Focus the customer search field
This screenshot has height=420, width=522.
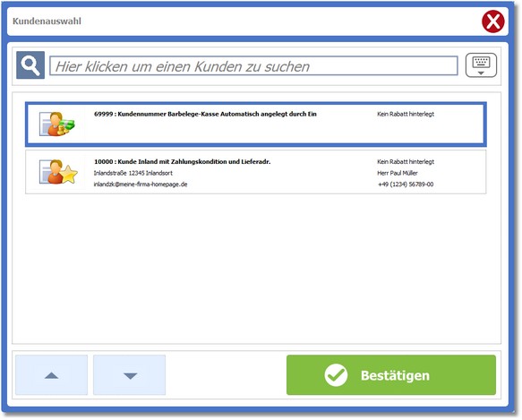[253, 66]
